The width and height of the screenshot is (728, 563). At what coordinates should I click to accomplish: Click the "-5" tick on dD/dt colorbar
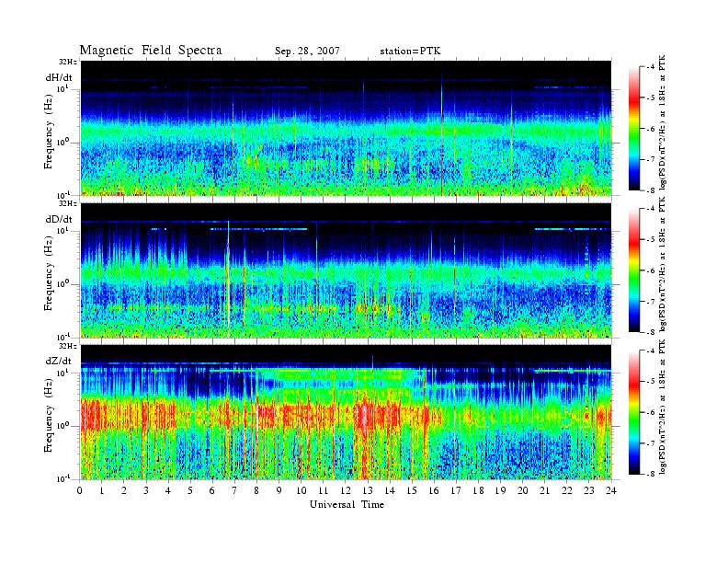coord(651,240)
